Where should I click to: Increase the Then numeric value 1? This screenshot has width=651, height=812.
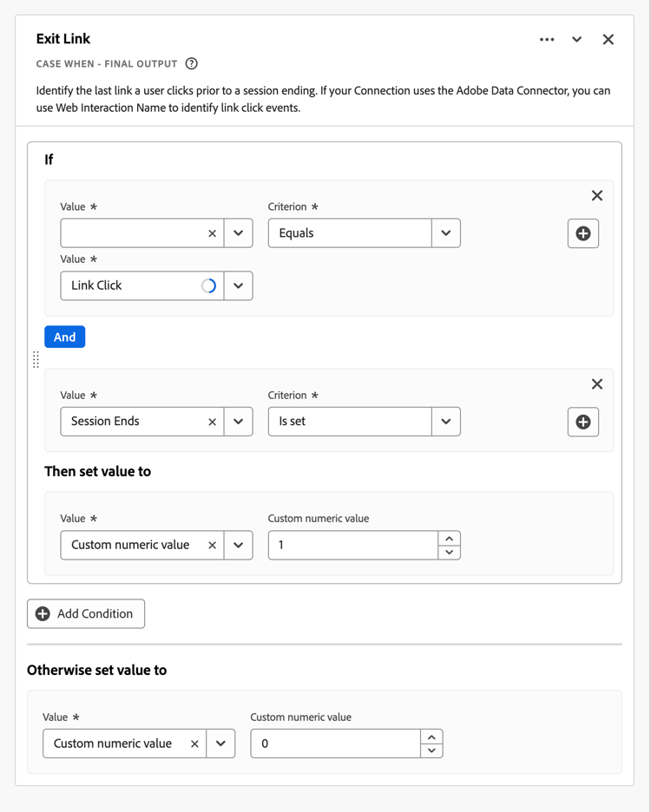(450, 539)
